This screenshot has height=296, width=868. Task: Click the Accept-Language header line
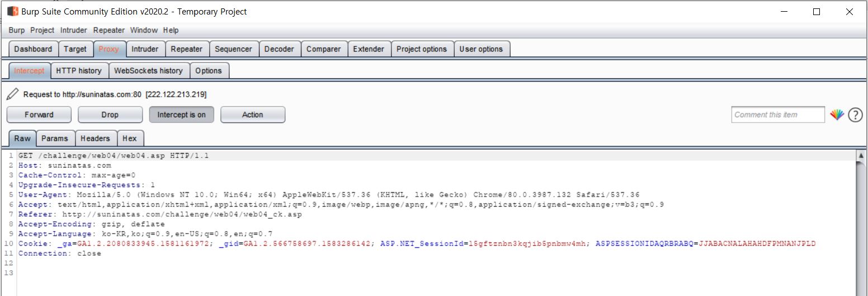pyautogui.click(x=145, y=234)
